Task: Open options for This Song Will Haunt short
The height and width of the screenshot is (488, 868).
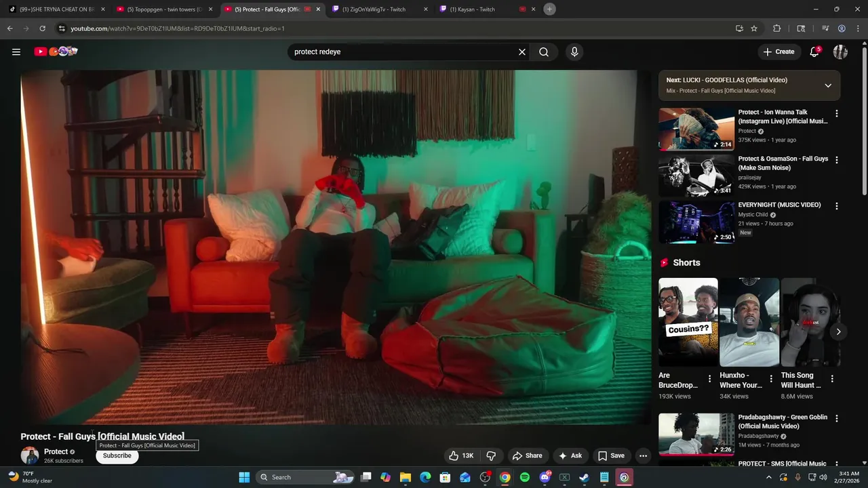Action: pyautogui.click(x=832, y=379)
